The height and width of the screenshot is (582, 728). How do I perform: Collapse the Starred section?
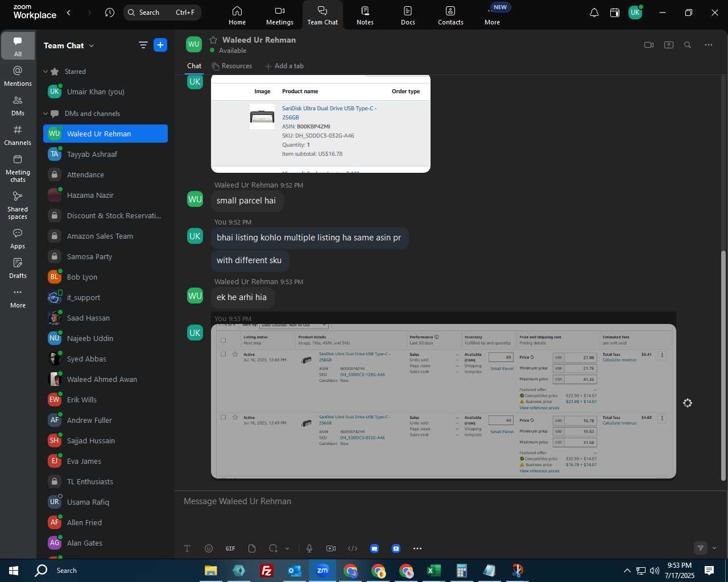coord(45,72)
